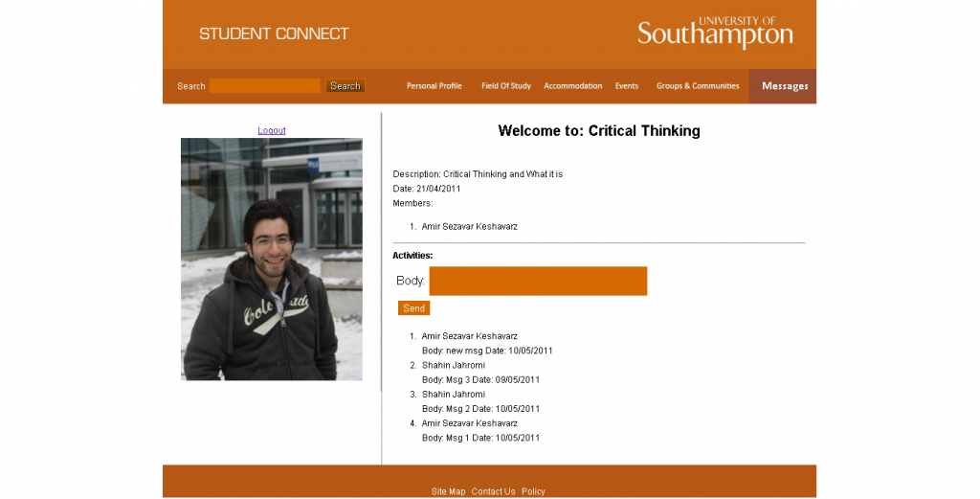Click the user profile photo
The width and height of the screenshot is (980, 499).
272,259
